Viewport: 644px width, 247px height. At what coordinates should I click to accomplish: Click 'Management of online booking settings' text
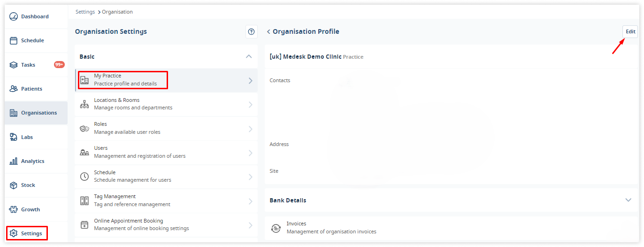[x=142, y=229]
